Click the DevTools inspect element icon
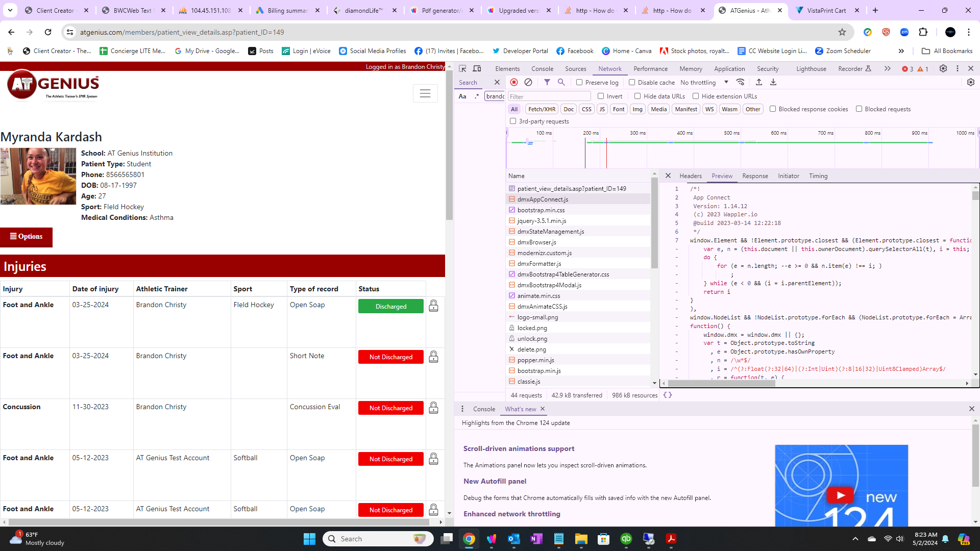Viewport: 980px width, 551px height. click(462, 68)
